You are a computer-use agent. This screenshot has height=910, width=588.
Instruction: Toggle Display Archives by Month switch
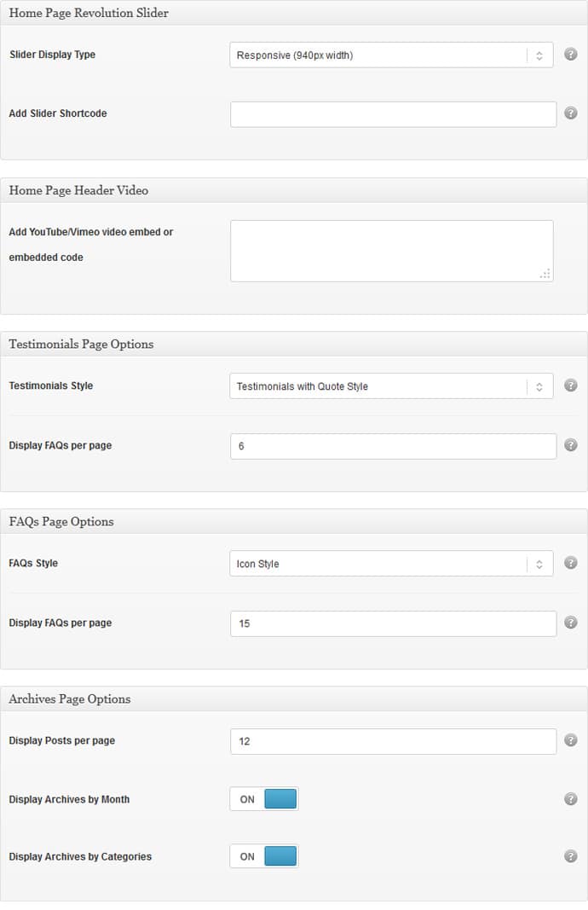(x=264, y=799)
